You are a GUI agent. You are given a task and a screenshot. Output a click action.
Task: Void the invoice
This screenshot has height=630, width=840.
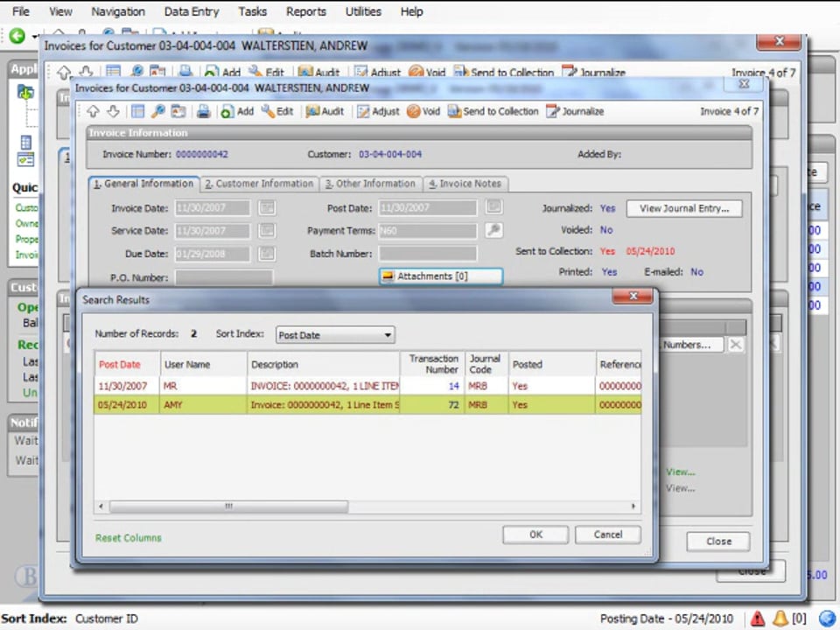[423, 111]
